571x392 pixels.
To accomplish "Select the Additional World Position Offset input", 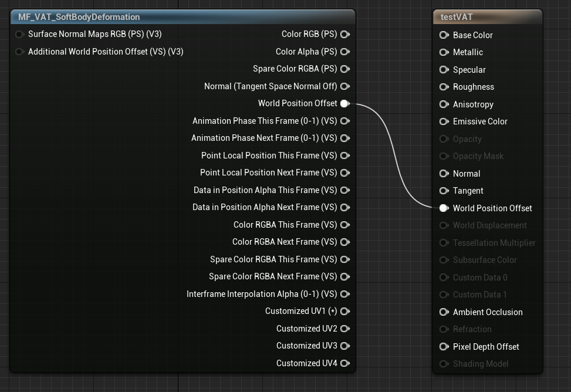I will click(19, 52).
